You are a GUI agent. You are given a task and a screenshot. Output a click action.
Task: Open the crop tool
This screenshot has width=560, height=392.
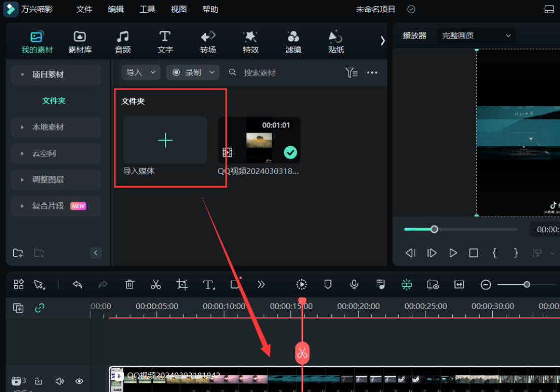(x=182, y=285)
